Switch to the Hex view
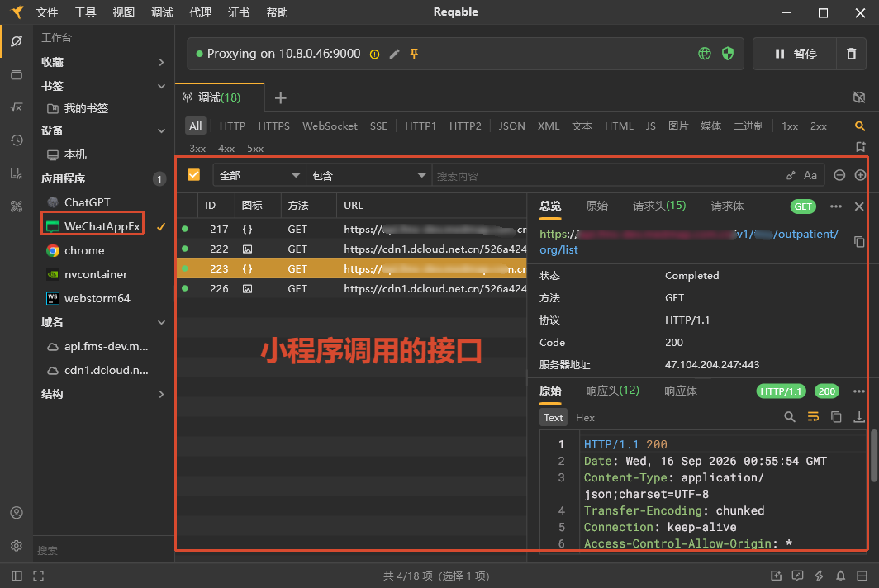Screen dimensions: 879x588 585,418
